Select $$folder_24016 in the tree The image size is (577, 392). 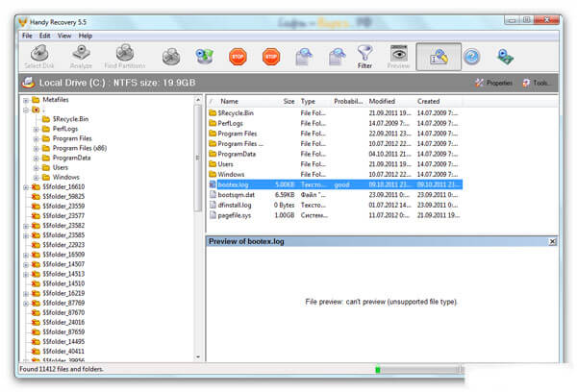click(63, 322)
